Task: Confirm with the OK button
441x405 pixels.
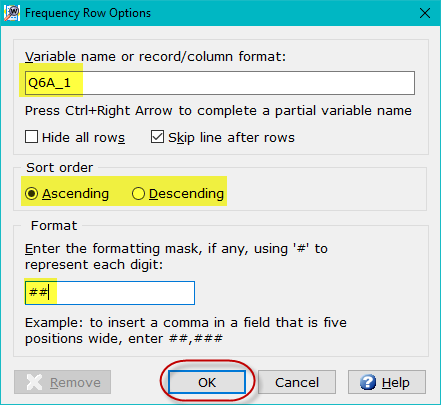Action: coord(207,382)
